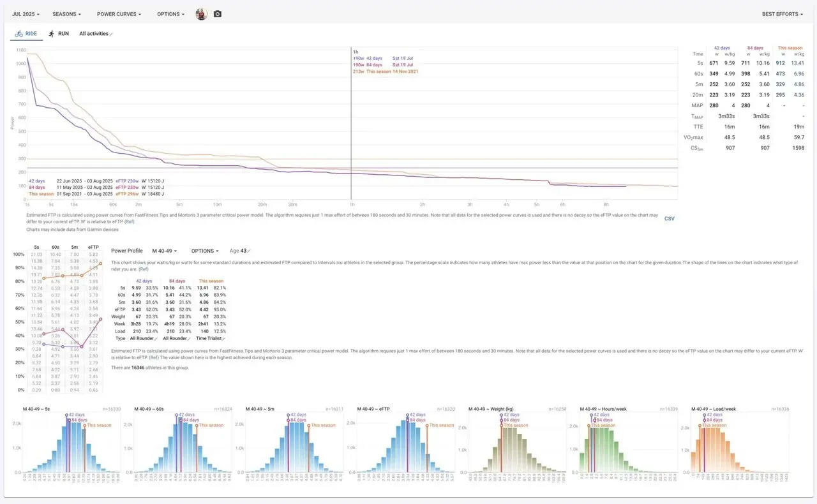Open the POWER CURVES menu

tap(119, 14)
